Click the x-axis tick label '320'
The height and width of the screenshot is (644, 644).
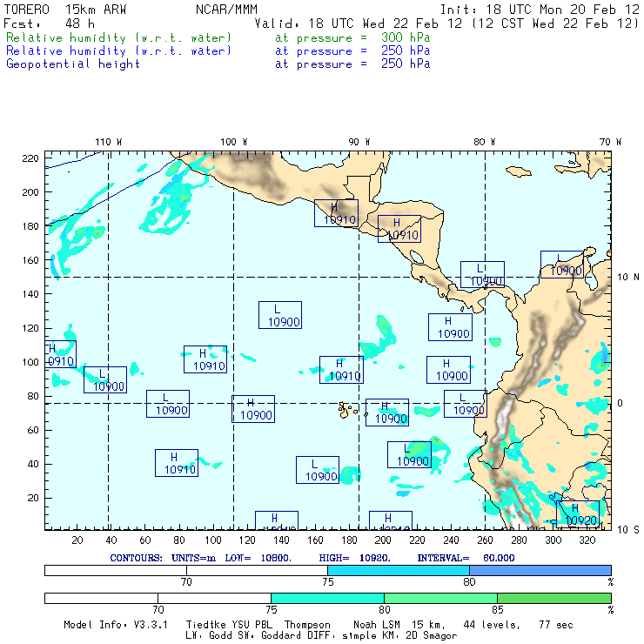[587, 540]
